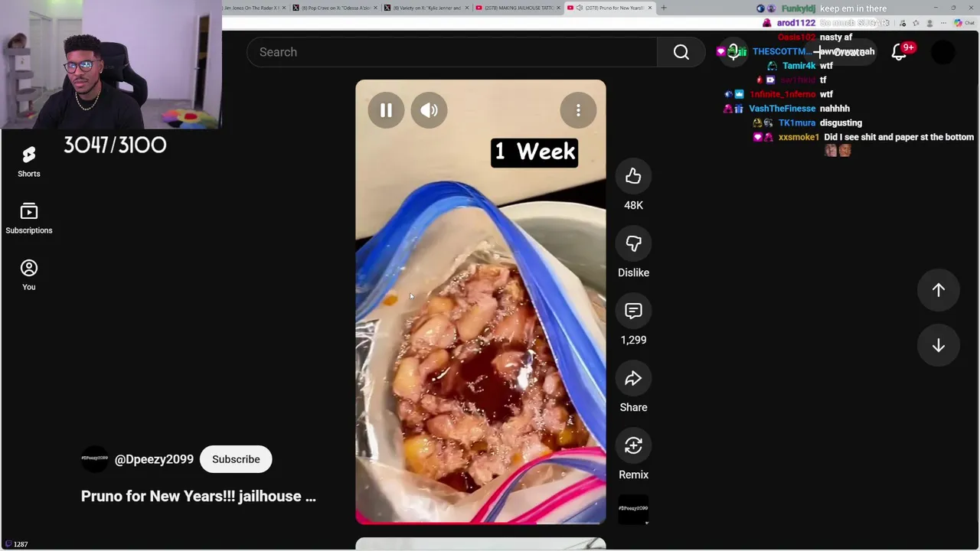Switch to the 'MAKING JAILHOUSE TATTO' tab
Image resolution: width=980 pixels, height=551 pixels.
click(x=518, y=8)
